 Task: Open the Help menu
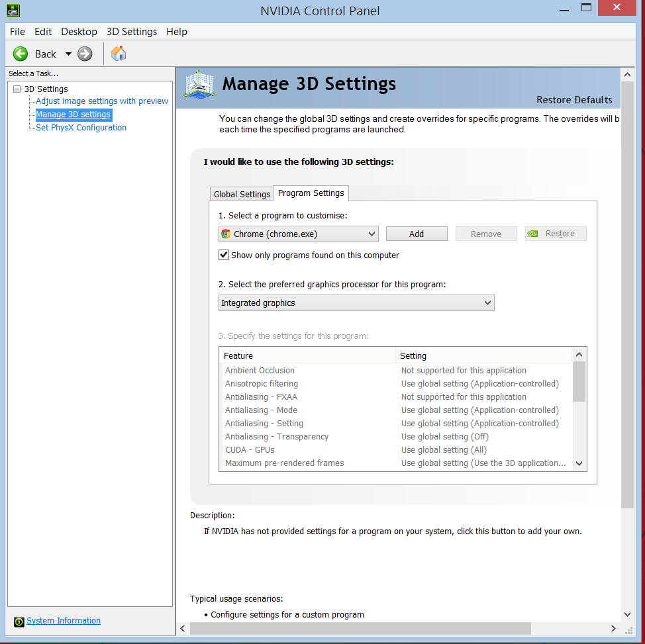pos(176,32)
